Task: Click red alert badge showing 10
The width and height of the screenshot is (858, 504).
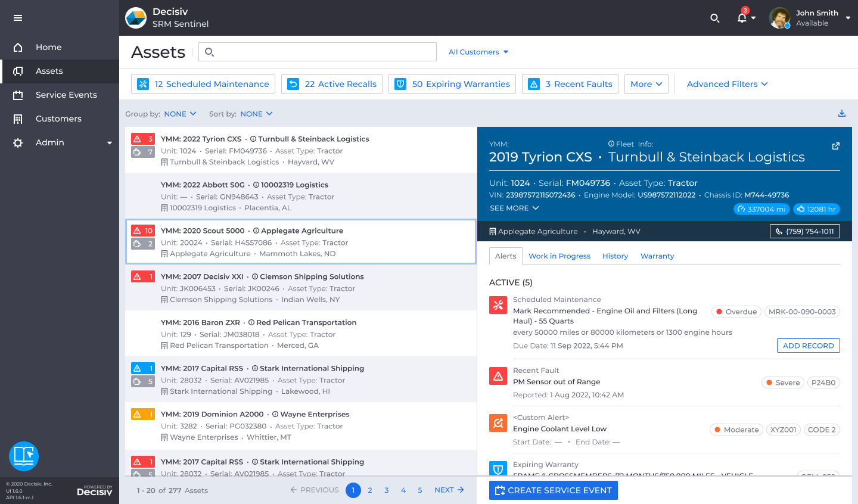Action: (143, 231)
